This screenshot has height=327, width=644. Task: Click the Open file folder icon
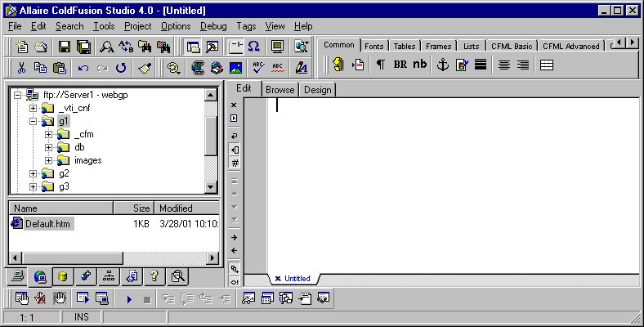[40, 47]
